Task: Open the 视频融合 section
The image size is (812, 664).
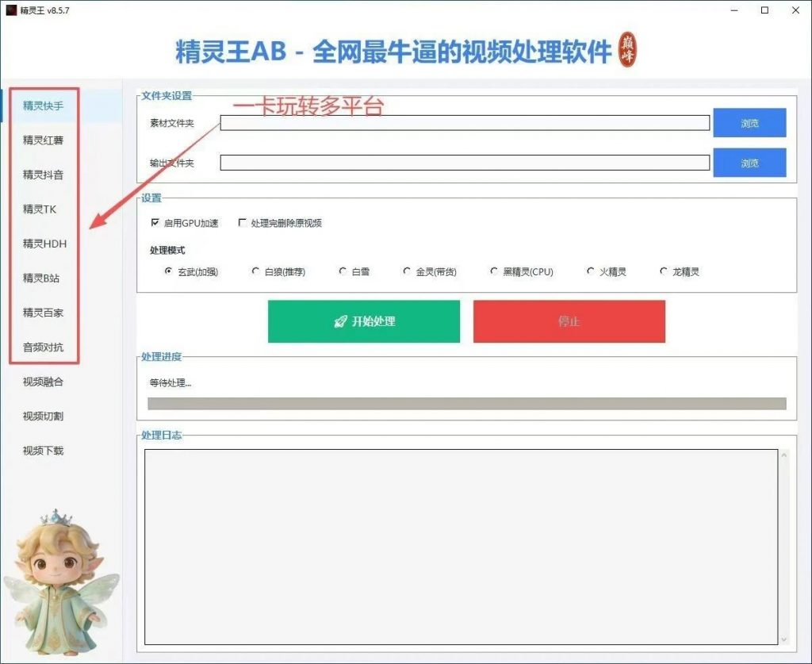Action: tap(43, 382)
